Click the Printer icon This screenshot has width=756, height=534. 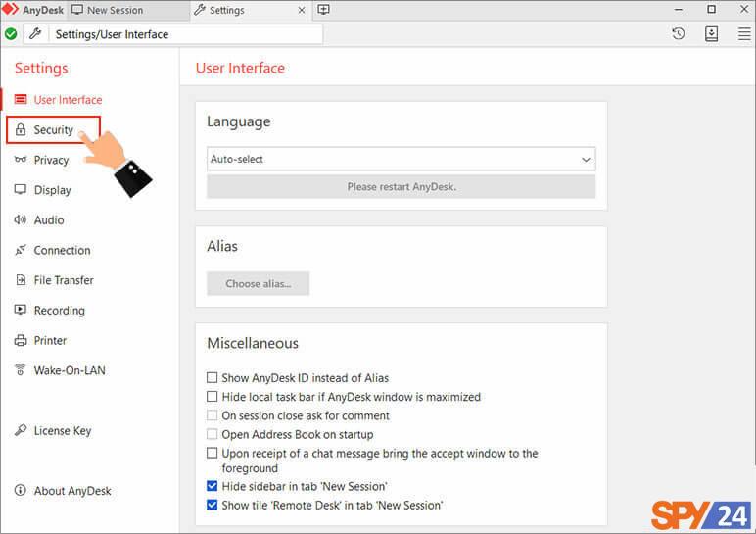tap(21, 340)
